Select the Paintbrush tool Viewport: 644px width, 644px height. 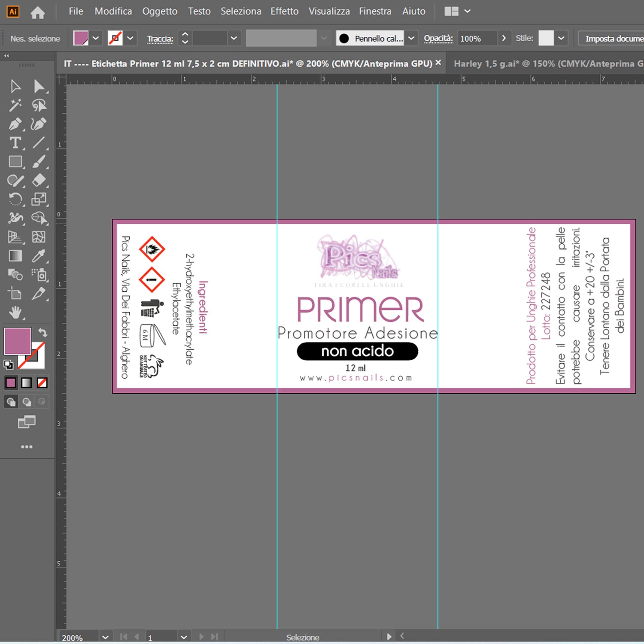coord(39,161)
